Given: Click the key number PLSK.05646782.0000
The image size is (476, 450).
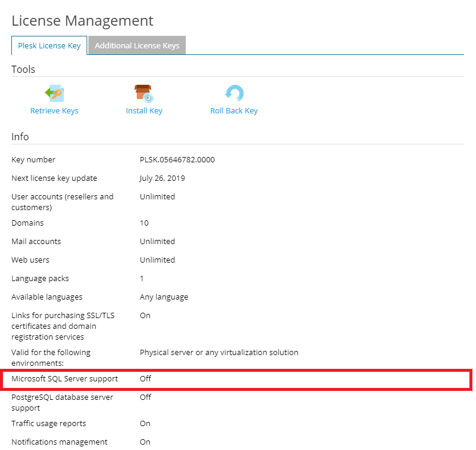Looking at the screenshot, I should (x=177, y=159).
